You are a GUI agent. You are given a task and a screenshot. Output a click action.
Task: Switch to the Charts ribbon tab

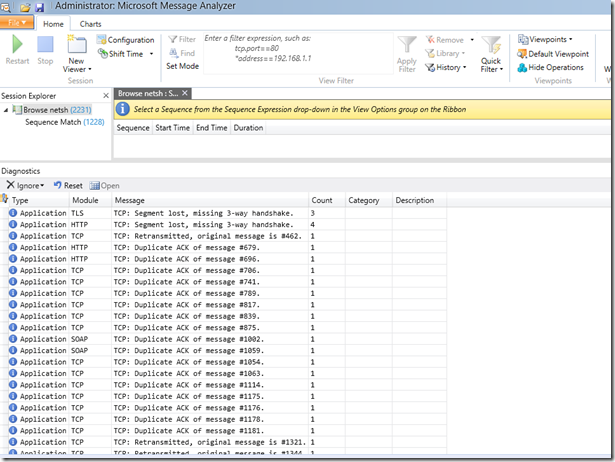(x=90, y=24)
